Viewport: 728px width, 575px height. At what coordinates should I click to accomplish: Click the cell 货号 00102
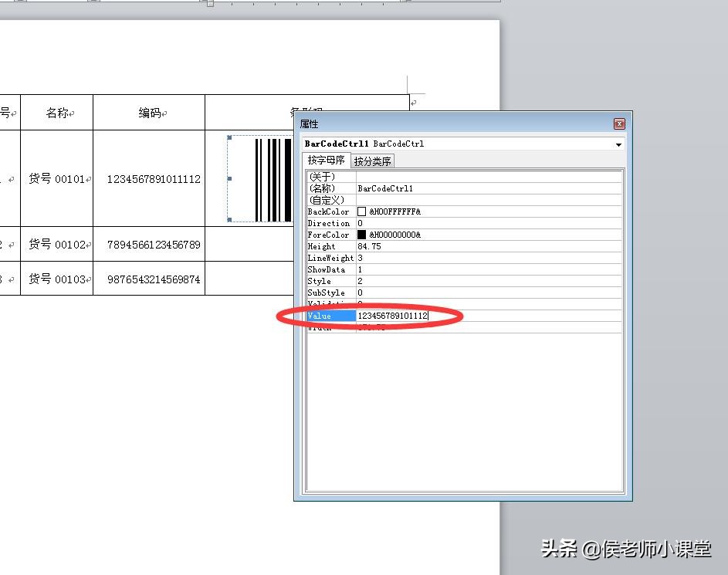[x=56, y=244]
